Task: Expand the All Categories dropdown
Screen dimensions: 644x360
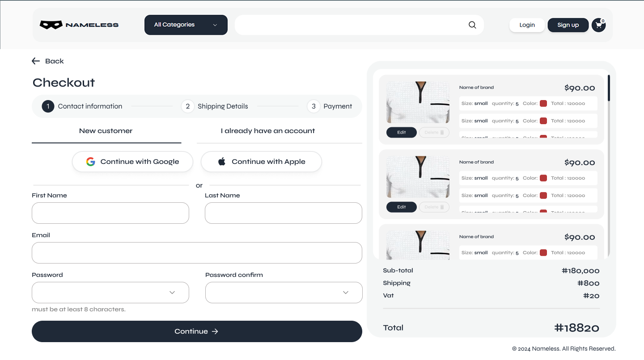Action: click(x=186, y=25)
